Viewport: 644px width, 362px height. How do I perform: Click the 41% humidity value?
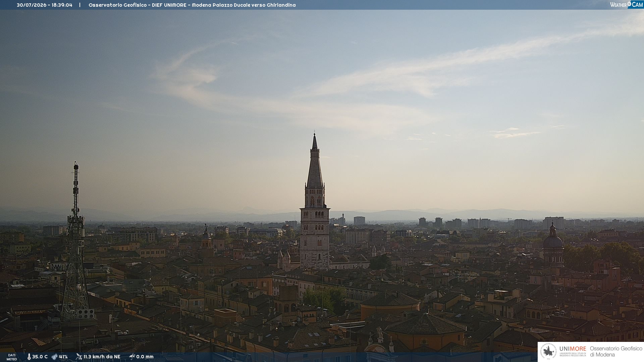63,357
